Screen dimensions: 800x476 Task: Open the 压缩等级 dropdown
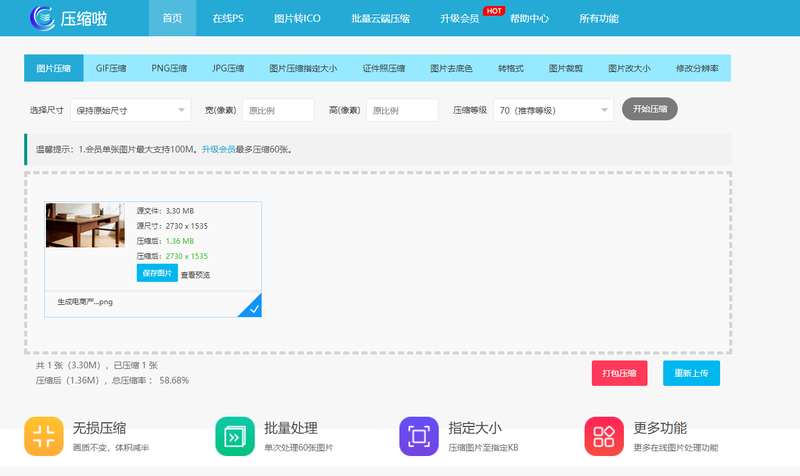[554, 110]
